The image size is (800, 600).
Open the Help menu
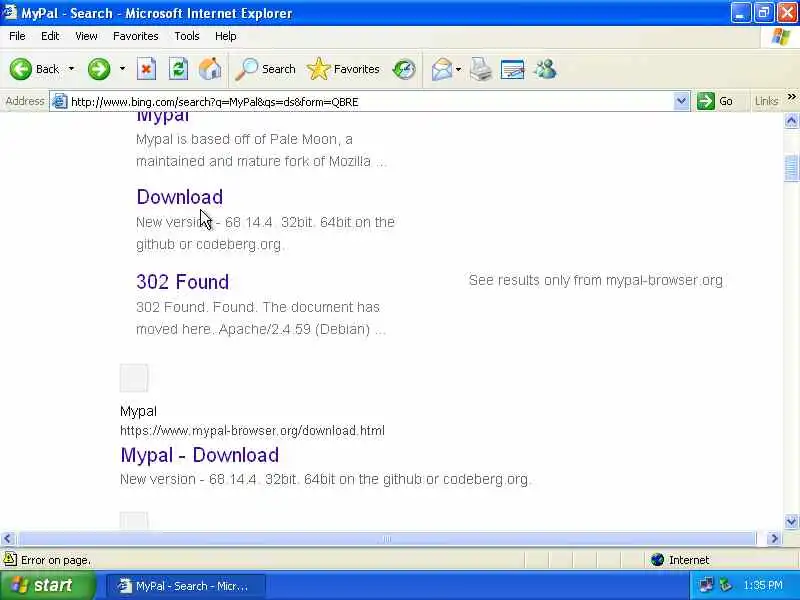(x=226, y=36)
